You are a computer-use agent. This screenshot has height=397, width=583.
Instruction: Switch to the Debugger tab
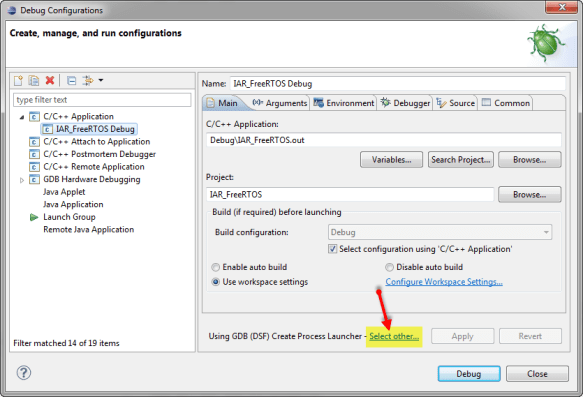click(x=405, y=103)
